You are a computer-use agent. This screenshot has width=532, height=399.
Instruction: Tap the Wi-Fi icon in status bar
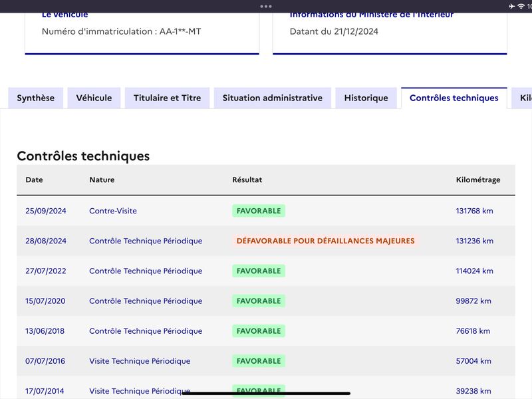[521, 6]
